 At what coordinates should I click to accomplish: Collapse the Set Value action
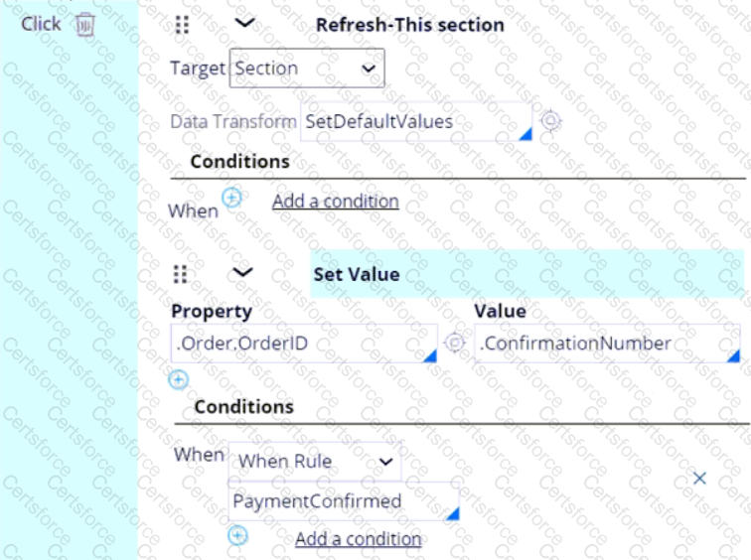(242, 272)
